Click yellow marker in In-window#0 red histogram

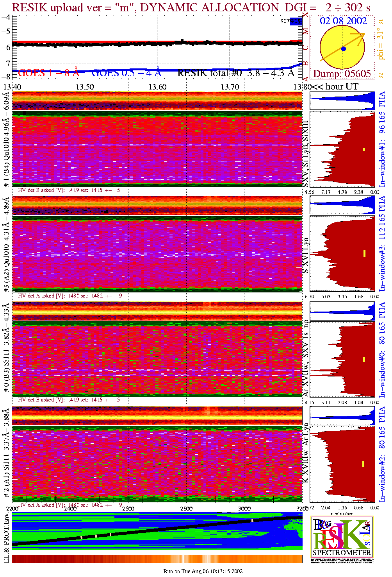[364, 359]
